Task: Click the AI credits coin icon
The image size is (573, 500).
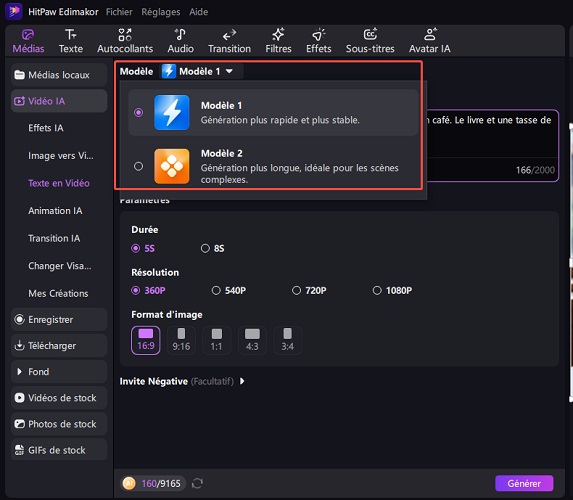Action: tap(129, 483)
